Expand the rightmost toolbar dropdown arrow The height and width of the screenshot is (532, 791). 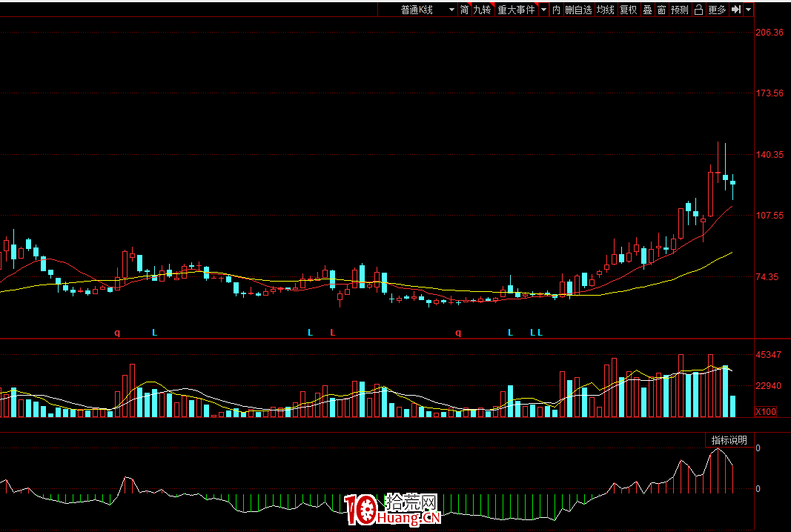click(748, 10)
